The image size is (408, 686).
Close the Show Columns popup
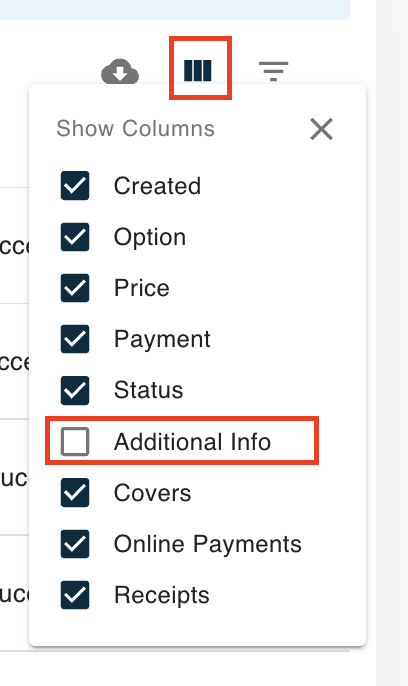pyautogui.click(x=321, y=129)
